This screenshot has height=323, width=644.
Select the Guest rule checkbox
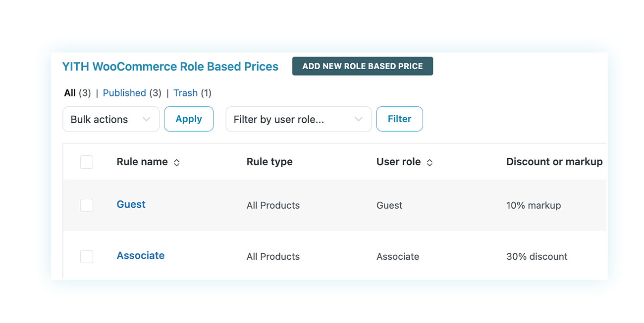pyautogui.click(x=87, y=205)
